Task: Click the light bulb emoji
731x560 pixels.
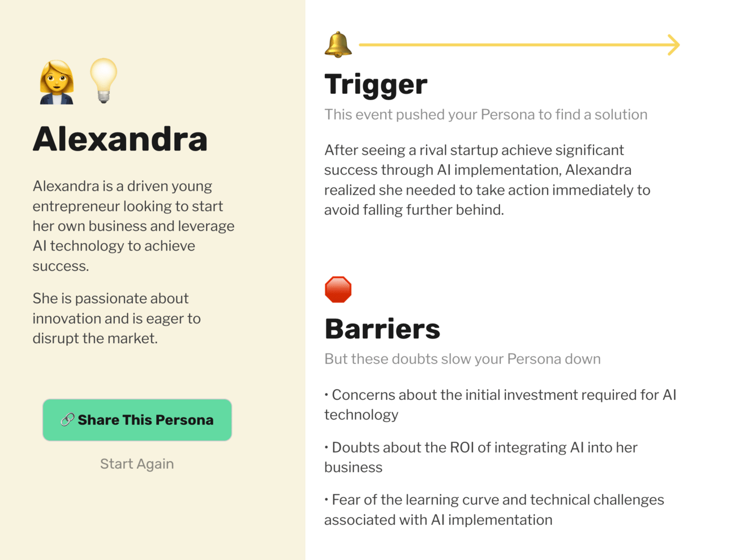Action: pyautogui.click(x=104, y=80)
